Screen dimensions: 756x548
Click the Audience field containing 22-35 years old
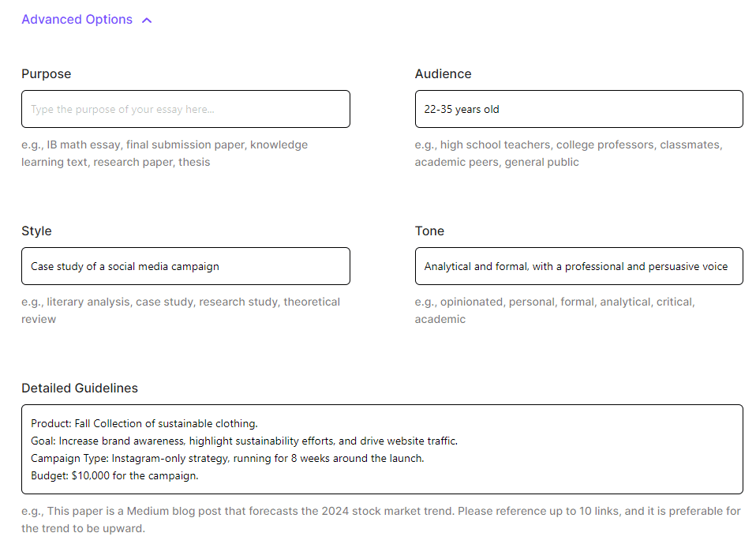pyautogui.click(x=578, y=109)
